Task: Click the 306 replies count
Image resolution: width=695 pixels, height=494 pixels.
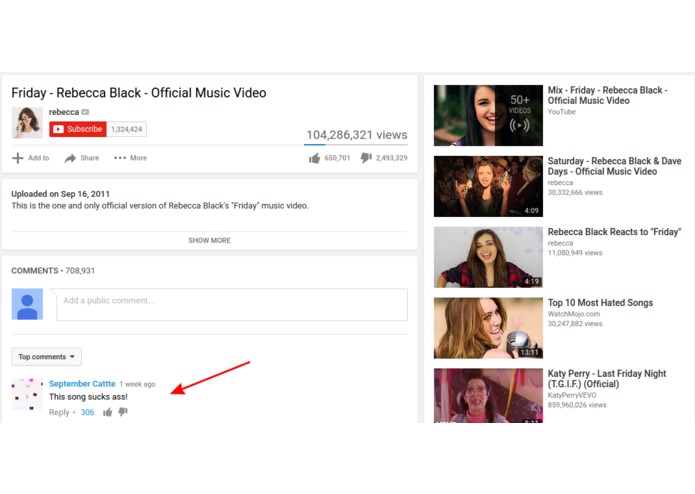Action: tap(87, 412)
